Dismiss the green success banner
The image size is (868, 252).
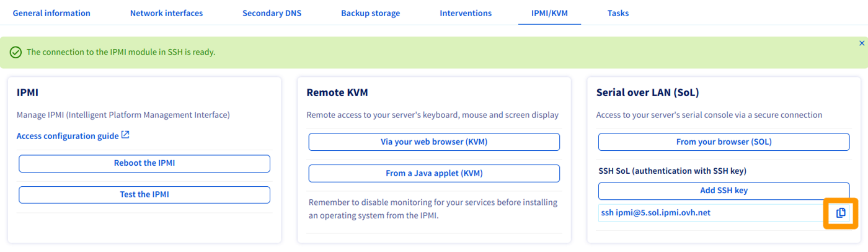861,43
